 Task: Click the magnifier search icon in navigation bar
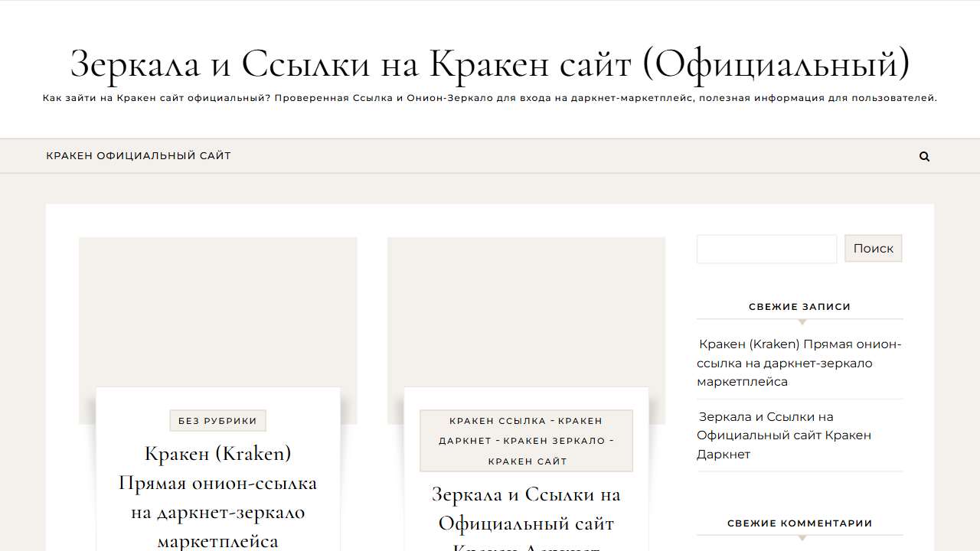(x=924, y=156)
